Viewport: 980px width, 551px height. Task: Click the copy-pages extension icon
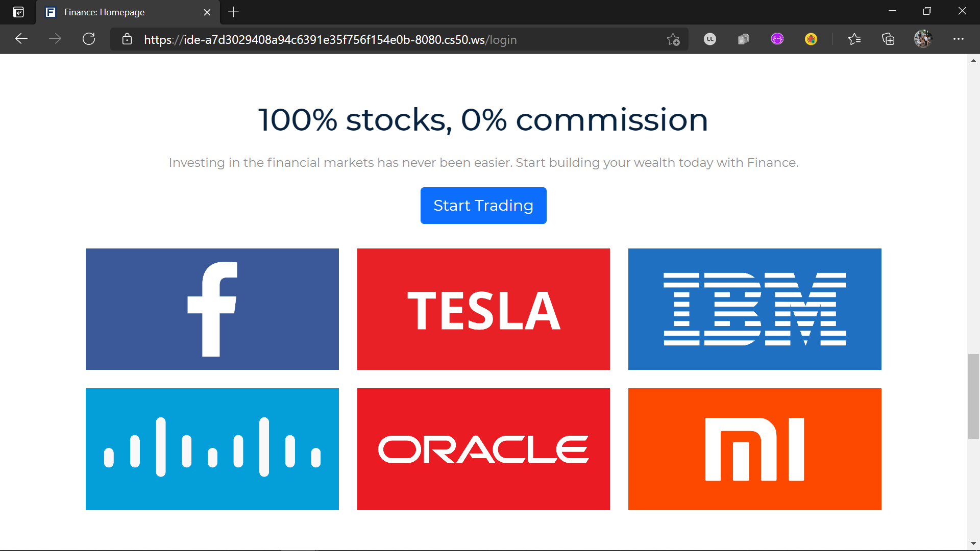click(743, 39)
